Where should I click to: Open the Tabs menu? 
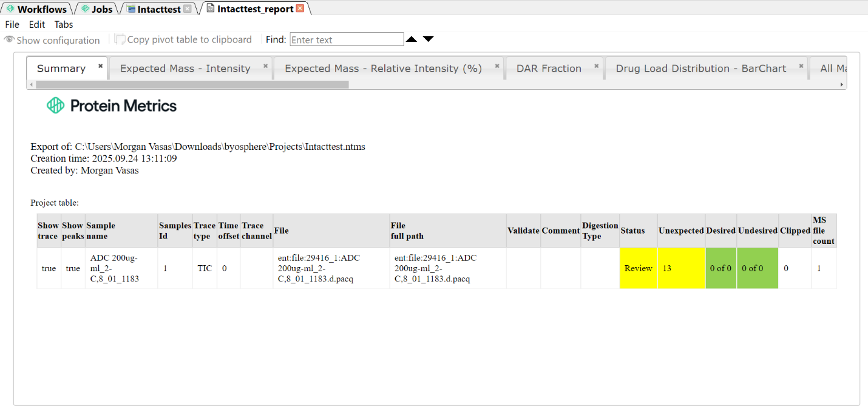click(x=64, y=24)
